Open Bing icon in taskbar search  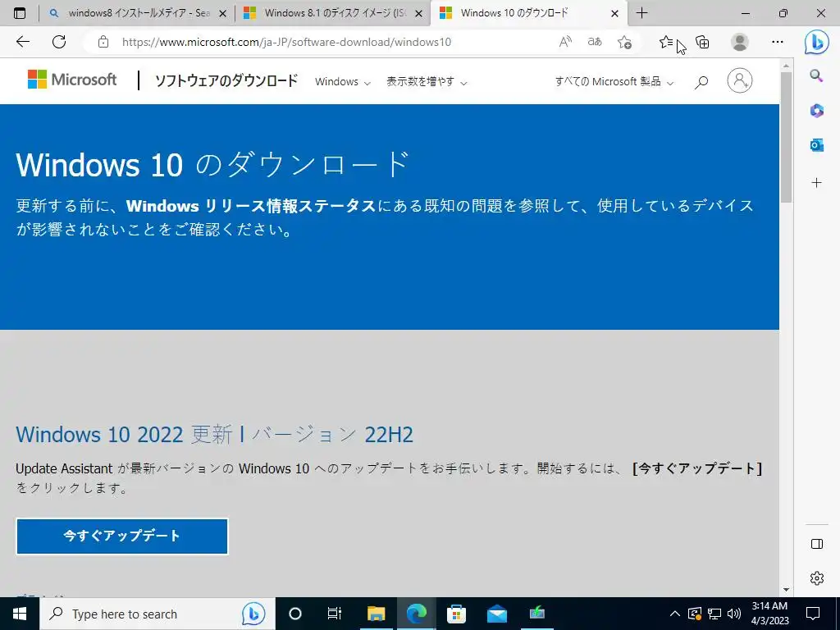click(x=253, y=614)
